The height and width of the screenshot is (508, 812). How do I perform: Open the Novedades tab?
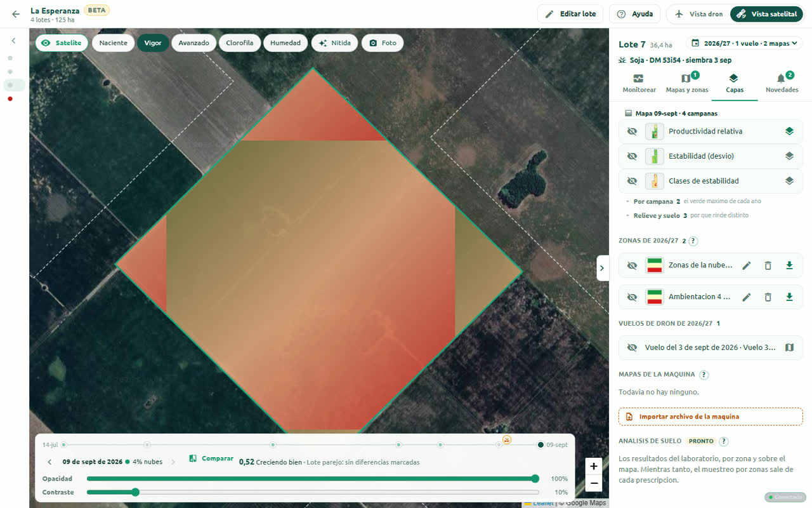(x=782, y=83)
